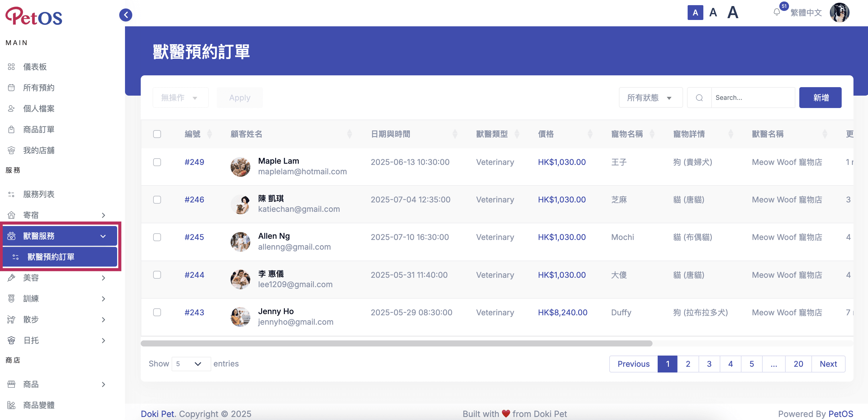This screenshot has width=868, height=420.
Task: Collapse sidebar with the back arrow icon
Action: [x=126, y=15]
